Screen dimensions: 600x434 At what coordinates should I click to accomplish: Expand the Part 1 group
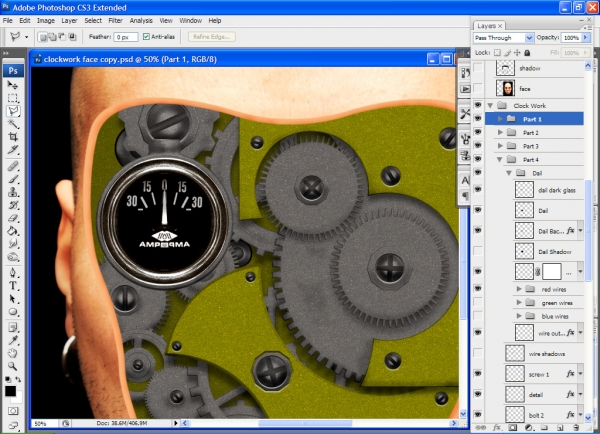click(500, 119)
